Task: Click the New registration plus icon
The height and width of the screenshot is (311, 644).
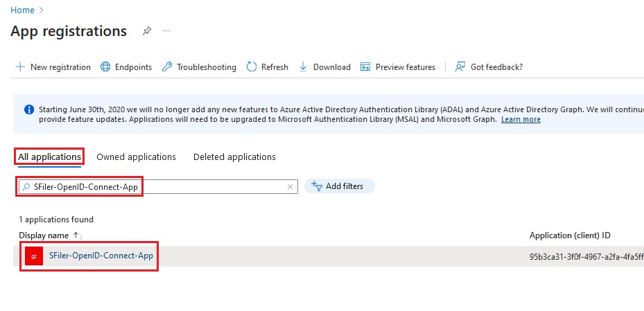Action: (20, 67)
